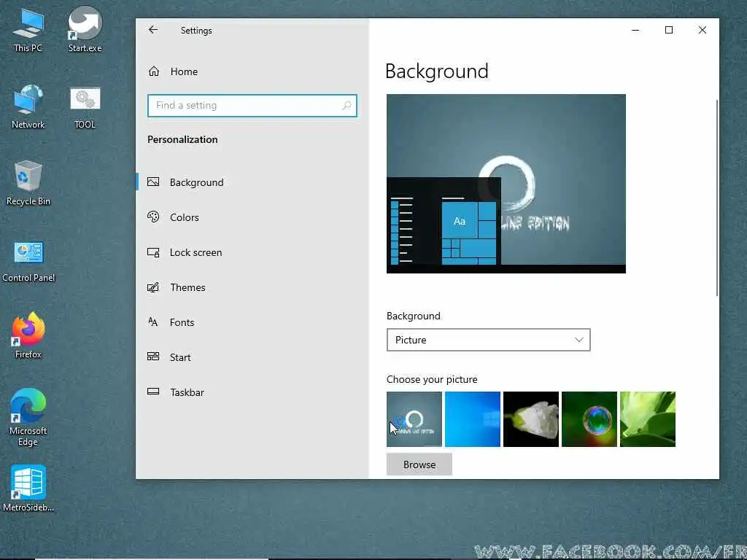Screen dimensions: 747x560
Task: Choose the gray circle logo wallpaper thumbnail
Action: [414, 419]
